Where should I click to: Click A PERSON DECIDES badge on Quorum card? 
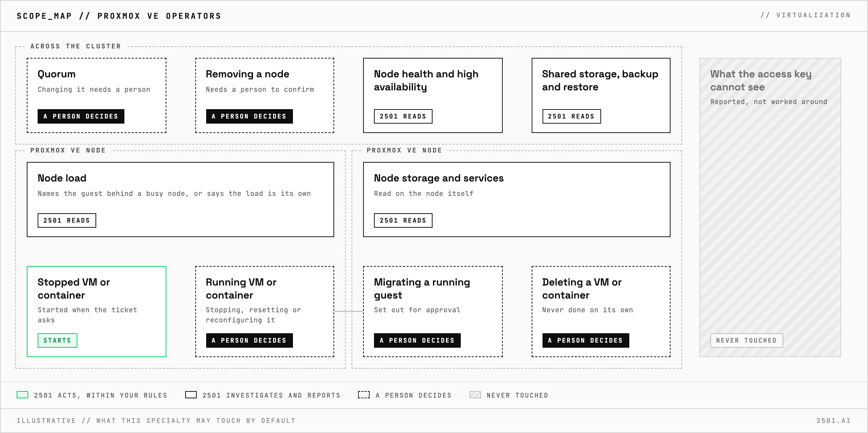[81, 116]
